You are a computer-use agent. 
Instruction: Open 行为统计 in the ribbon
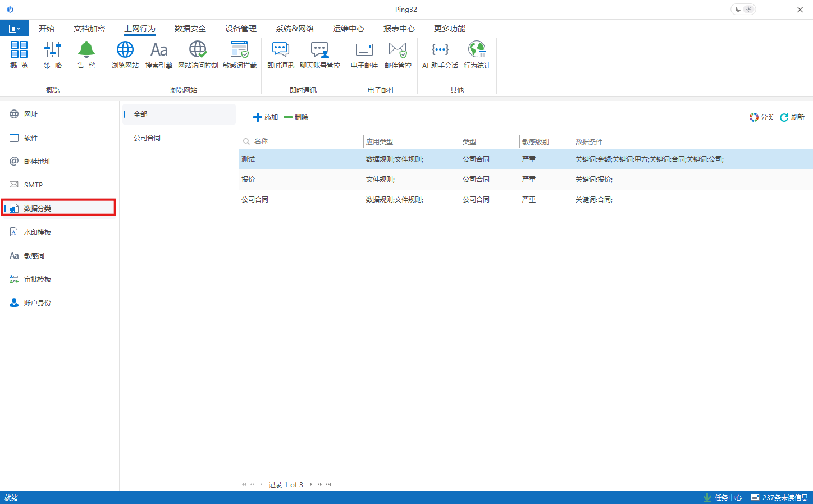[x=477, y=55]
